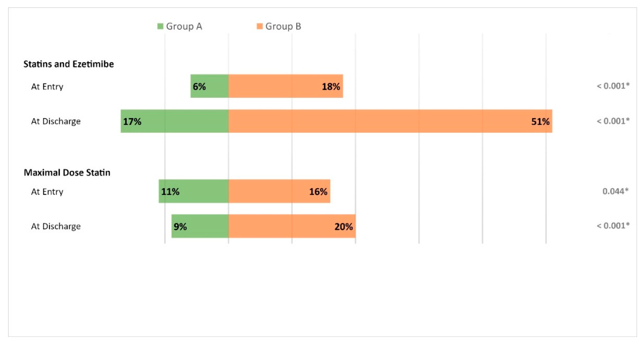
Task: Select the green 9% bar
Action: 200,226
